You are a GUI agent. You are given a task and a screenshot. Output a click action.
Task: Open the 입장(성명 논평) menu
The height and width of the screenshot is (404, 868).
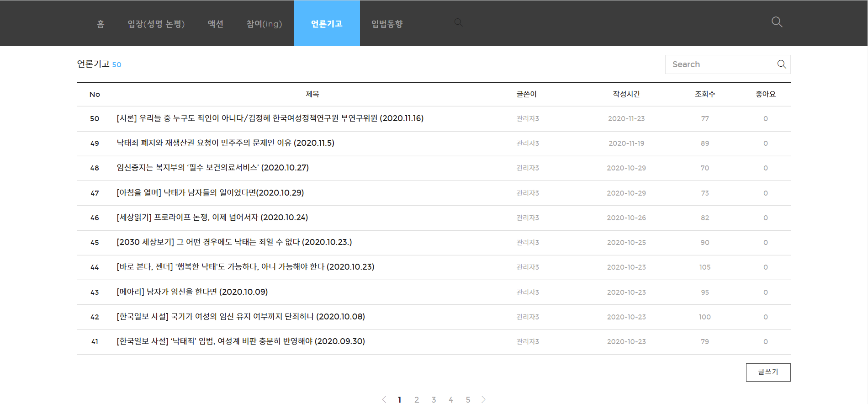click(x=156, y=24)
